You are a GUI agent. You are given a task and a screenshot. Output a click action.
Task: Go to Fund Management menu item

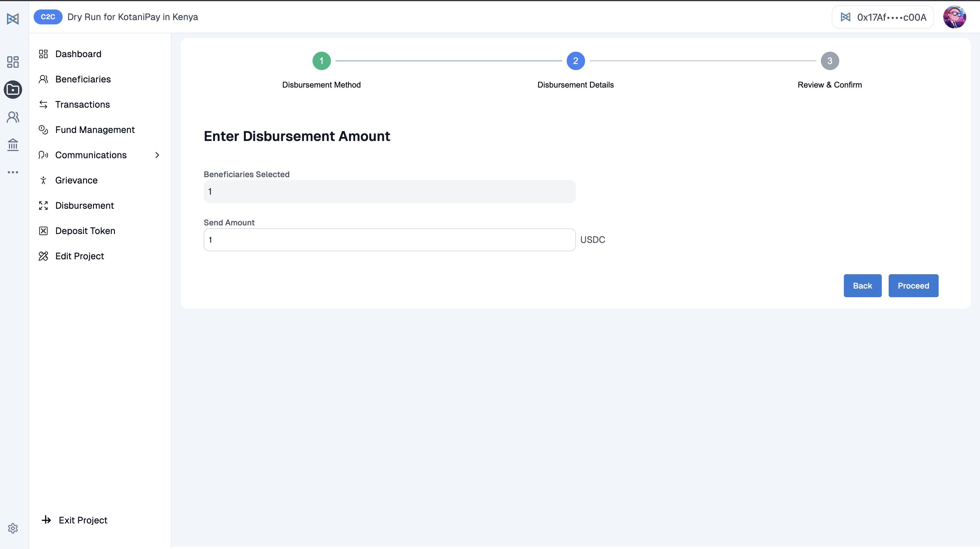95,130
